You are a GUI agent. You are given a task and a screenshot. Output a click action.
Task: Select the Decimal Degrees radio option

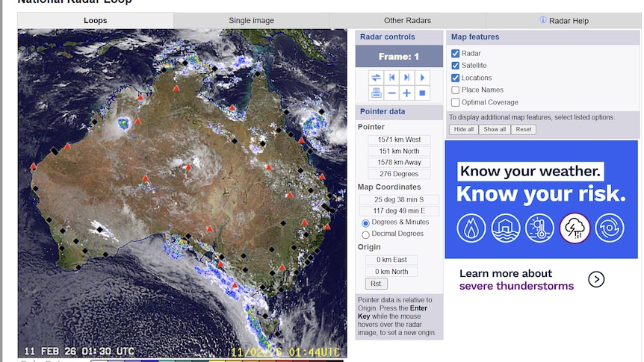[x=365, y=234]
